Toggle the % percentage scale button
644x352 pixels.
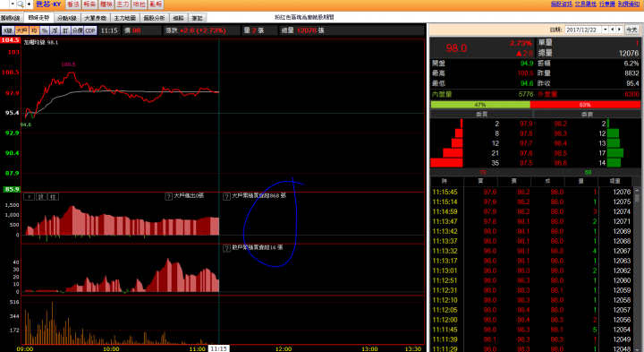45,30
